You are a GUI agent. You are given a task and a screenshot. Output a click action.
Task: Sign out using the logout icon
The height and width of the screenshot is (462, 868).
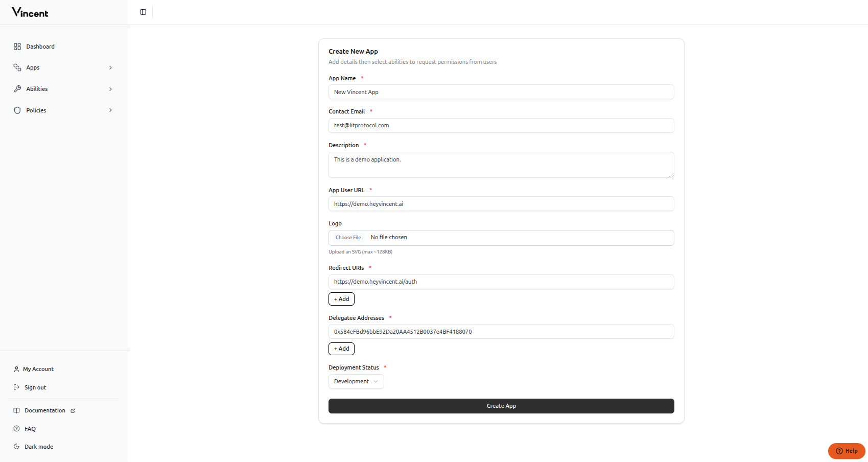(17, 387)
